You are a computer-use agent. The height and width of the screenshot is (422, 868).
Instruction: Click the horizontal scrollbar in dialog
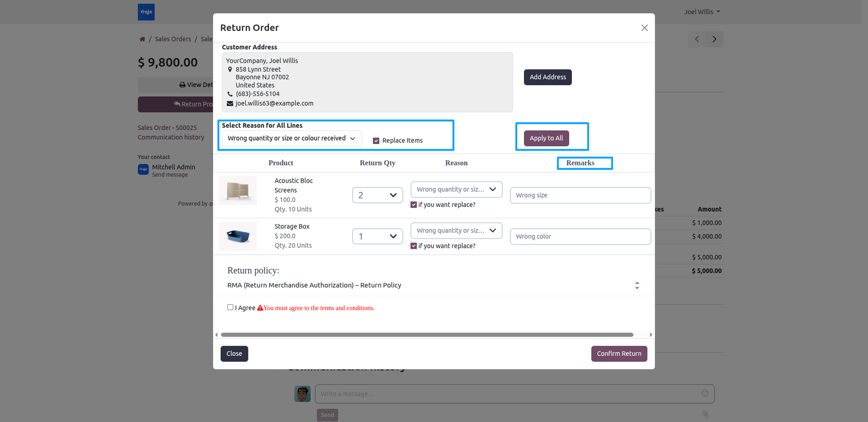click(x=427, y=335)
